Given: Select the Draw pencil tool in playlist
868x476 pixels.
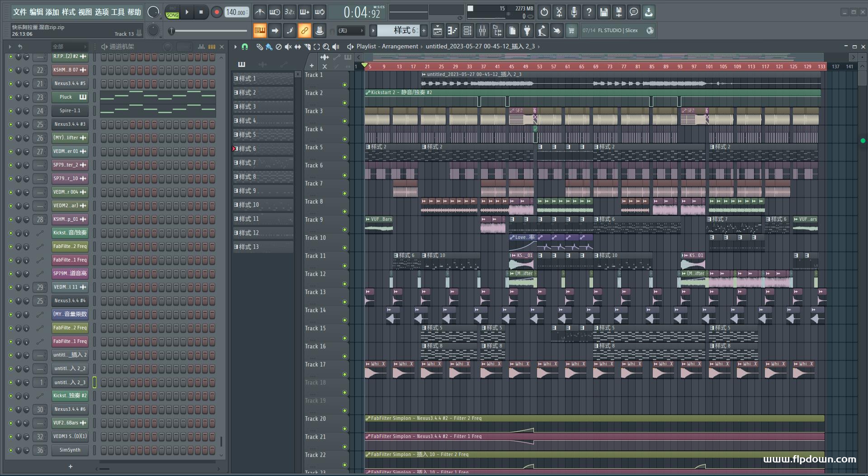Looking at the screenshot, I should [x=259, y=47].
